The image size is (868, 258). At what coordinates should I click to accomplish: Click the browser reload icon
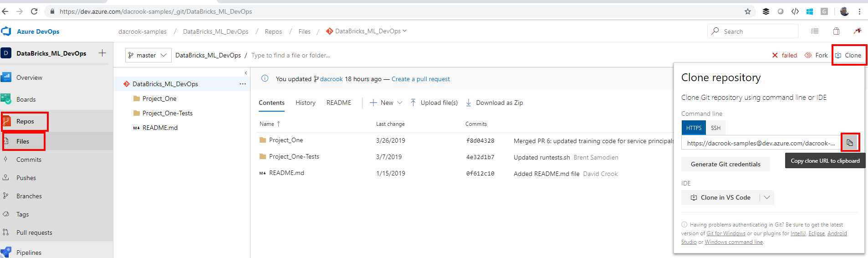point(34,11)
